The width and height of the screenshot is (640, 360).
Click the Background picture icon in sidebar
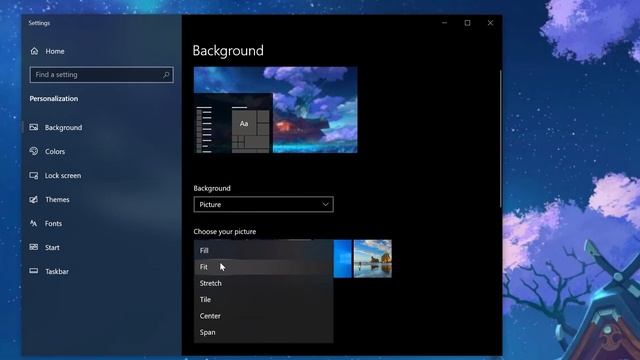(x=34, y=127)
